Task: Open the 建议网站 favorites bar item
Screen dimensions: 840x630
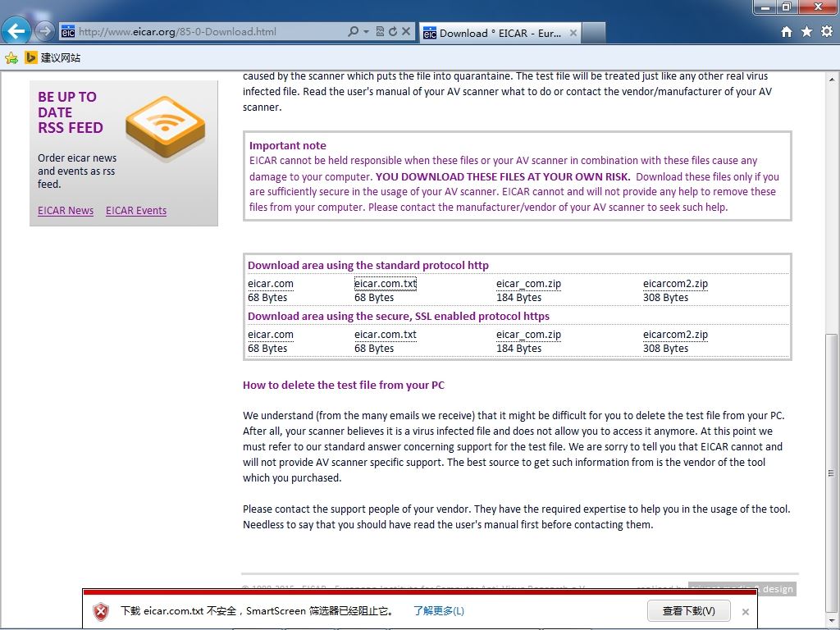Action: coord(53,58)
